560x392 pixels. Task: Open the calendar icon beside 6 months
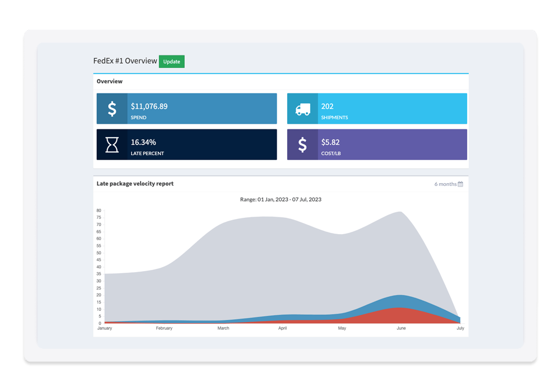click(460, 184)
